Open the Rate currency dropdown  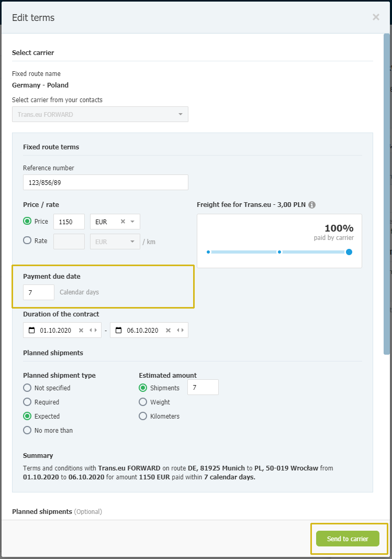pos(115,242)
